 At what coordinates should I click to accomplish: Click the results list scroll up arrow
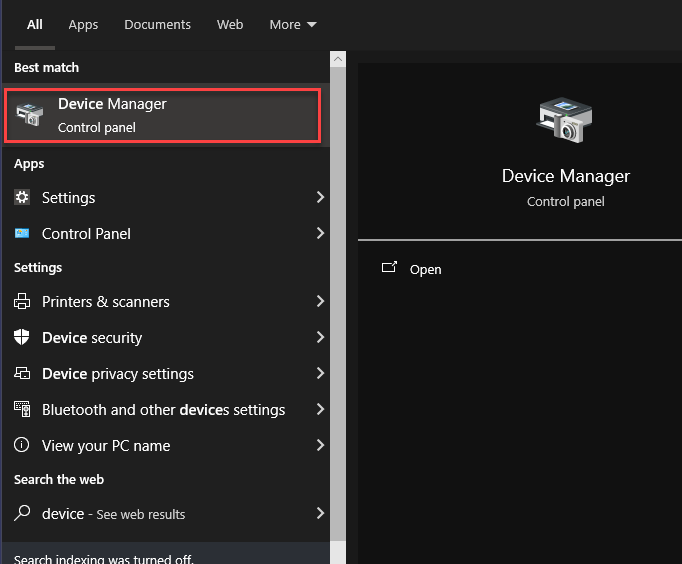pyautogui.click(x=338, y=61)
